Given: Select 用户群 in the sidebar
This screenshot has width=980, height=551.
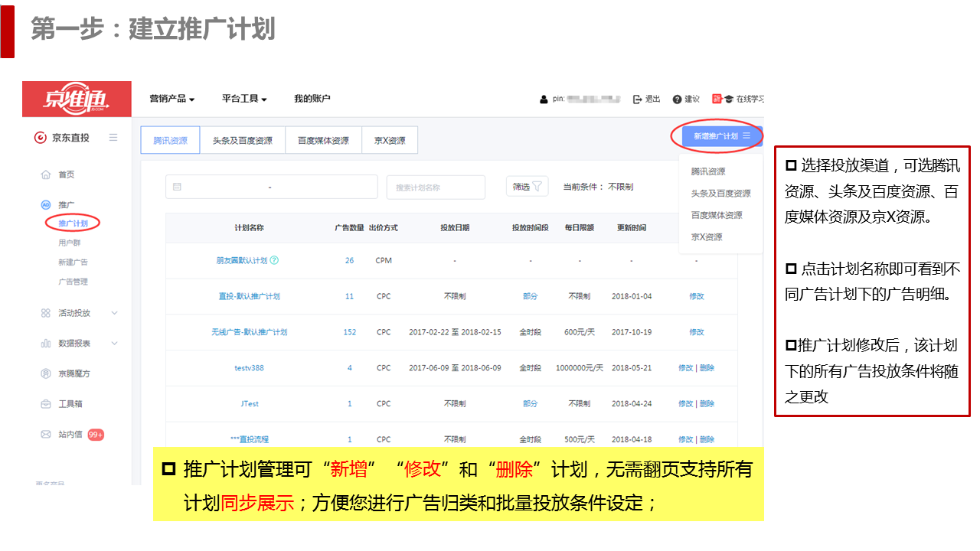Looking at the screenshot, I should click(69, 243).
